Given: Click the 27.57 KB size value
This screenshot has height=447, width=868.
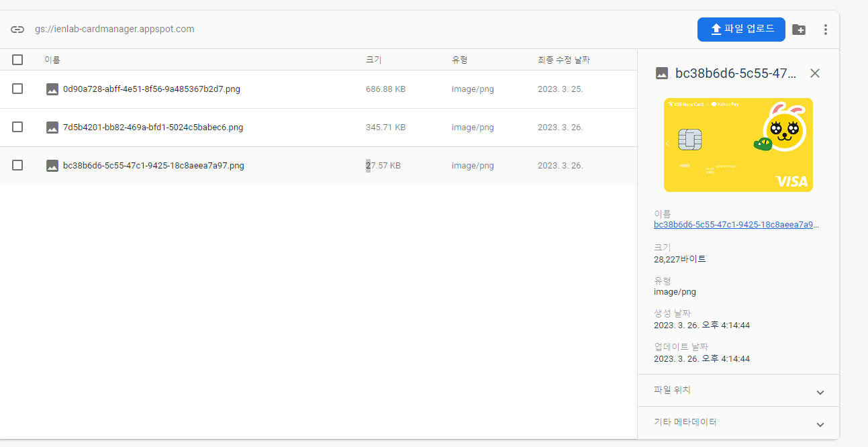Looking at the screenshot, I should click(383, 166).
